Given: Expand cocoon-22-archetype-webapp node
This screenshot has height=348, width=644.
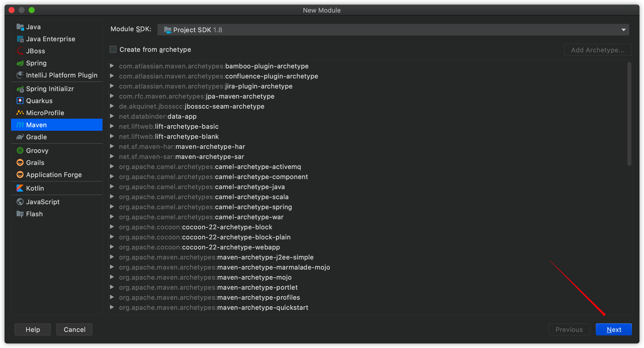Looking at the screenshot, I should tap(112, 247).
